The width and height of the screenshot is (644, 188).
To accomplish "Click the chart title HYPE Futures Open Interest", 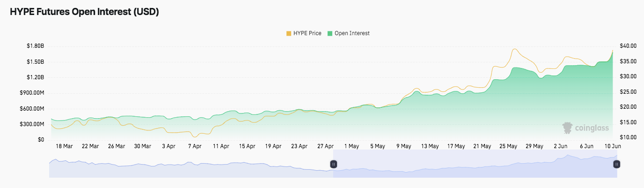I will (x=85, y=13).
